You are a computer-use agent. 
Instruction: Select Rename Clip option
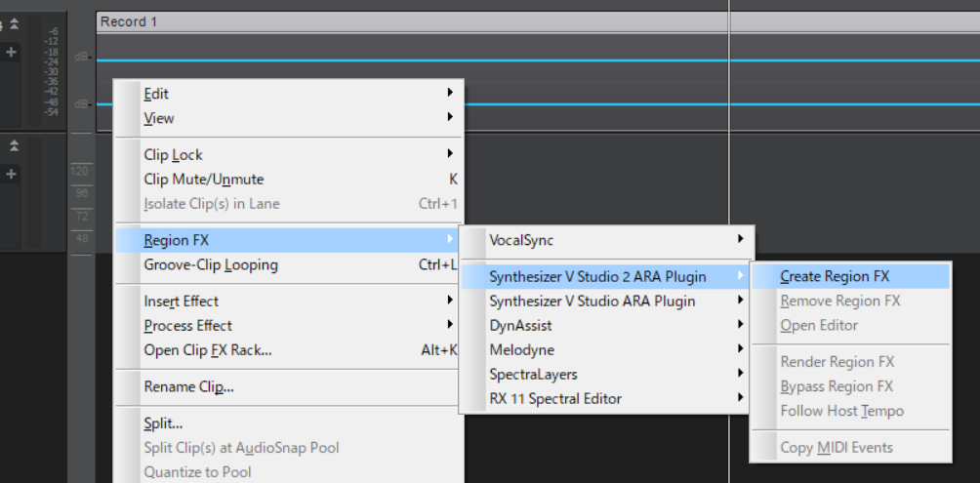tap(289, 386)
